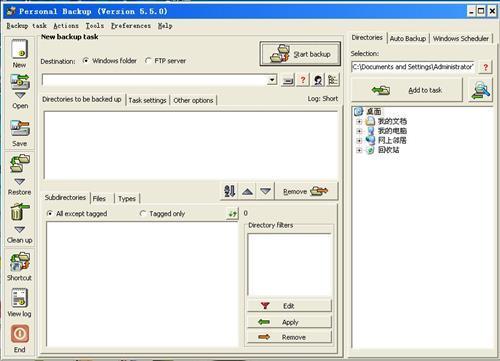Screen dimensions: 500x361
Task: Expand the Open dropdown arrow
Action: 20,96
